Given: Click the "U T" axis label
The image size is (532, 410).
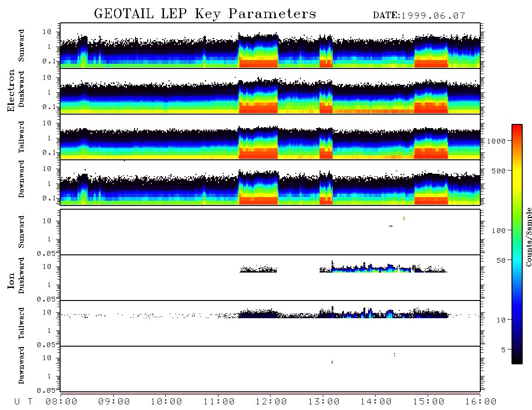Looking at the screenshot, I should pos(23,402).
